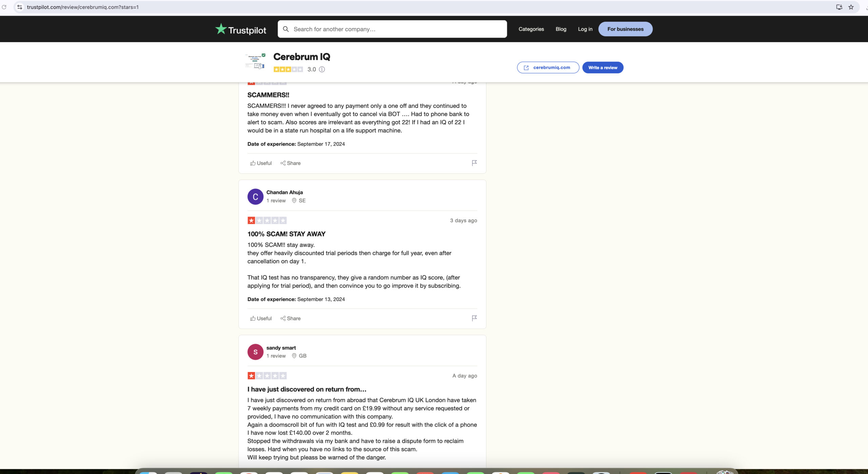This screenshot has height=474, width=868.
Task: Click the TrustScore info icon
Action: pos(322,70)
